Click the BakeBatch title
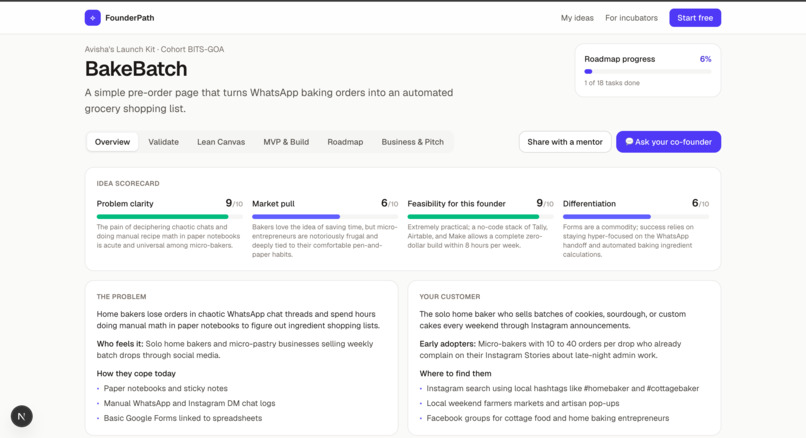806x438 pixels. coord(136,69)
